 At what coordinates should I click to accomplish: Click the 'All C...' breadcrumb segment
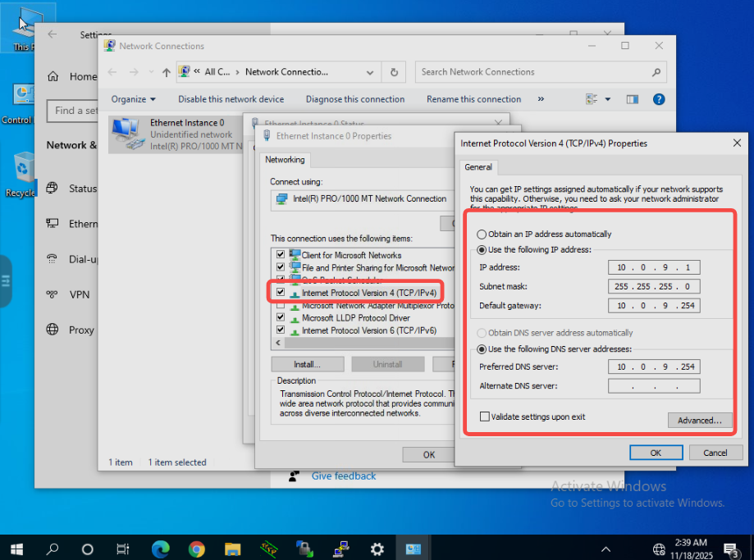[x=217, y=72]
